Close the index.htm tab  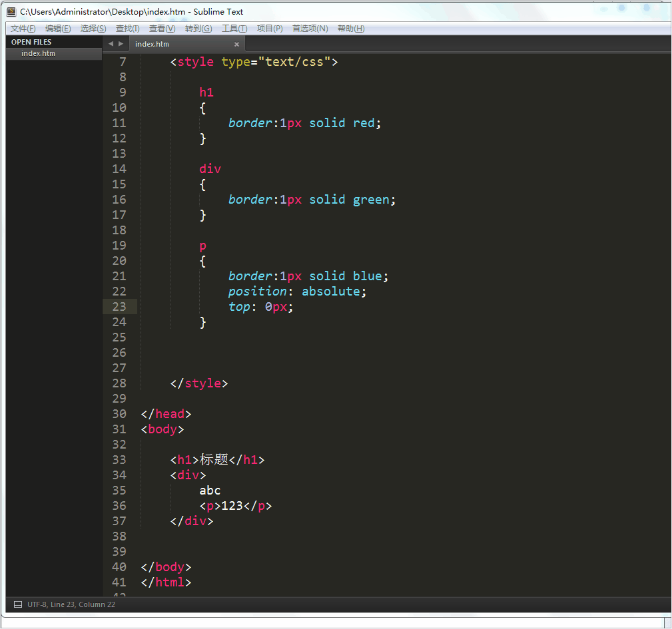236,45
